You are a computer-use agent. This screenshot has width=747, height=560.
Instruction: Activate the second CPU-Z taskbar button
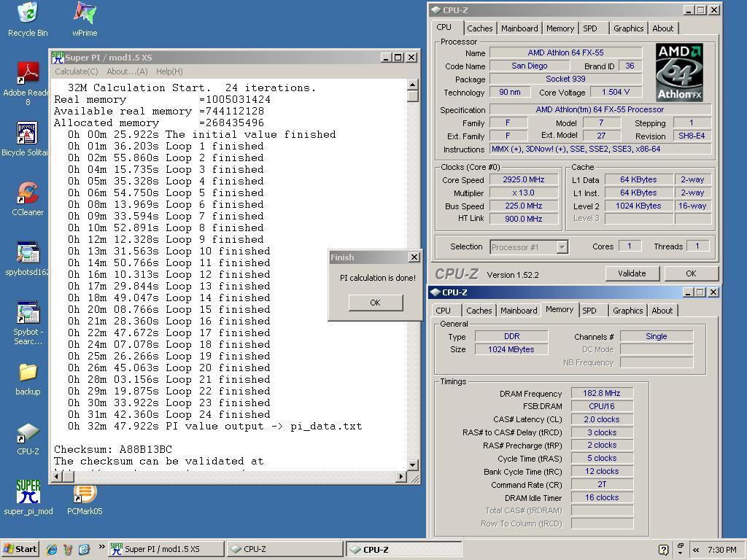pyautogui.click(x=403, y=549)
